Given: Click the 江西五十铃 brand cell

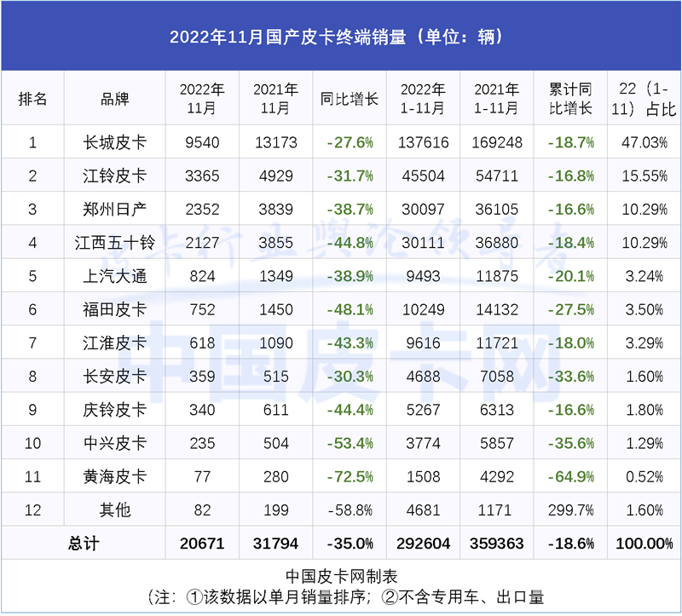Looking at the screenshot, I should tap(115, 243).
